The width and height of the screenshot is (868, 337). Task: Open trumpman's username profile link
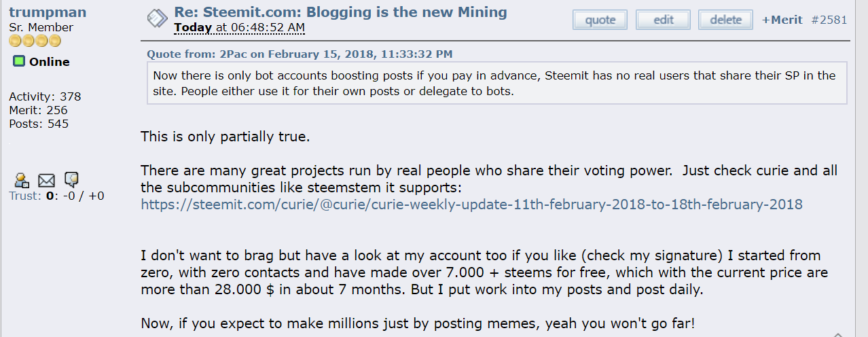click(x=48, y=12)
